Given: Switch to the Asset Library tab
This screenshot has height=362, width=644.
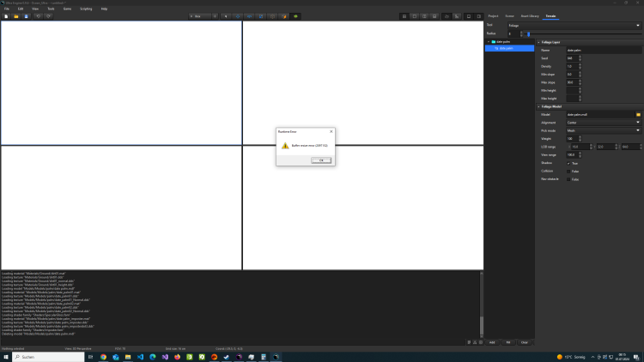Looking at the screenshot, I should [x=530, y=16].
